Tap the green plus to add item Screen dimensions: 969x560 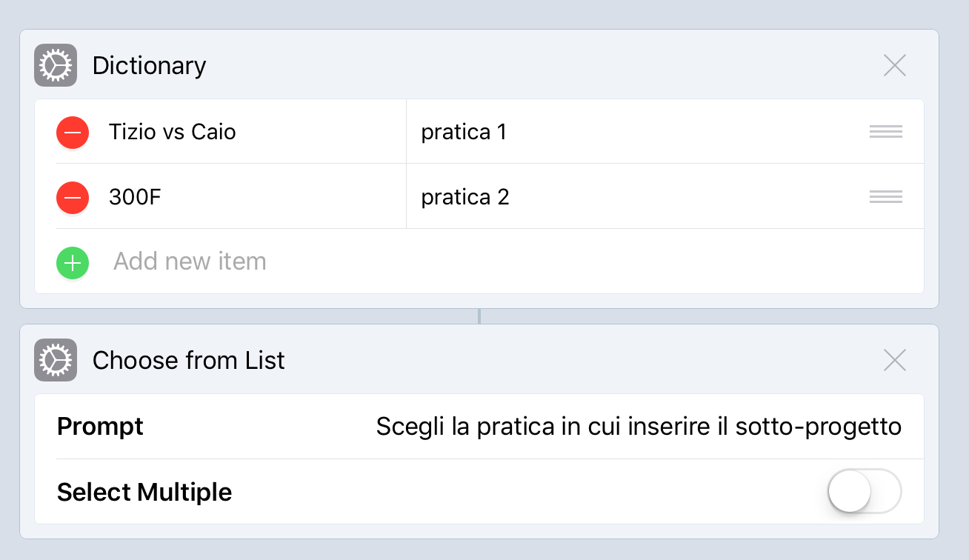(73, 262)
